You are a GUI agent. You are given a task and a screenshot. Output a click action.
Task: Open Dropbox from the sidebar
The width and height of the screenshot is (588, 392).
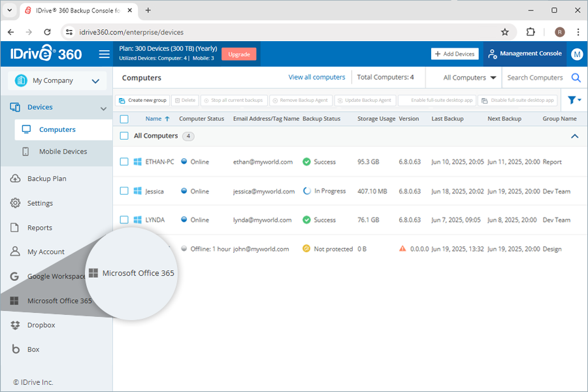point(41,325)
